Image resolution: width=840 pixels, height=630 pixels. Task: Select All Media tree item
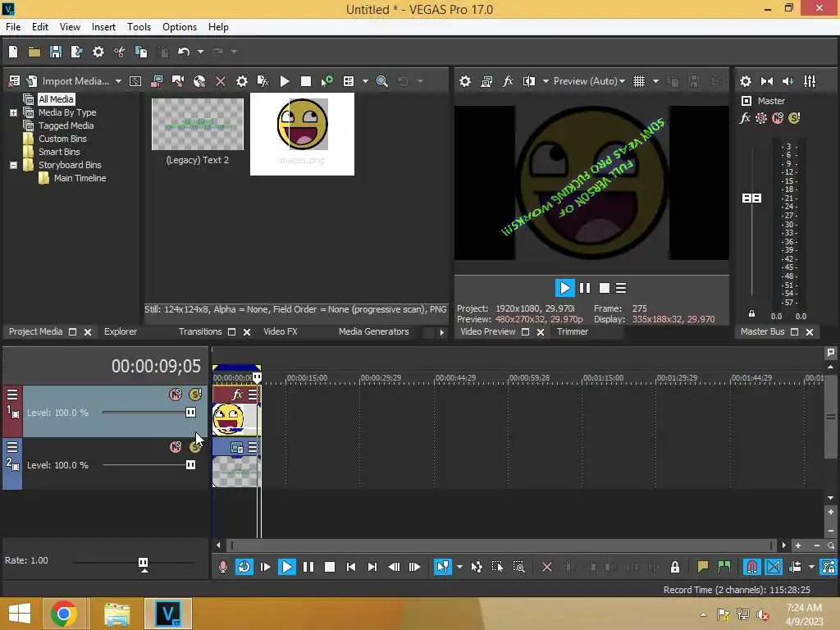tap(56, 99)
